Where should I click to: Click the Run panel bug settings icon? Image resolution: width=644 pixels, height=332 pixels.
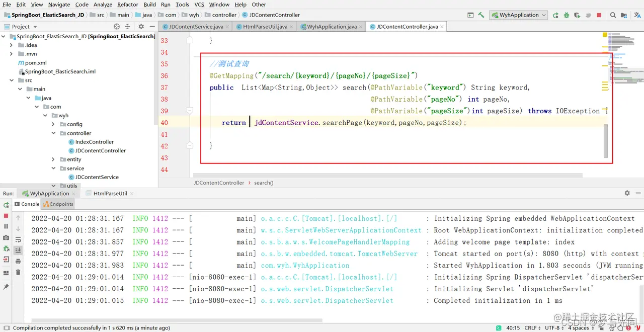6,248
